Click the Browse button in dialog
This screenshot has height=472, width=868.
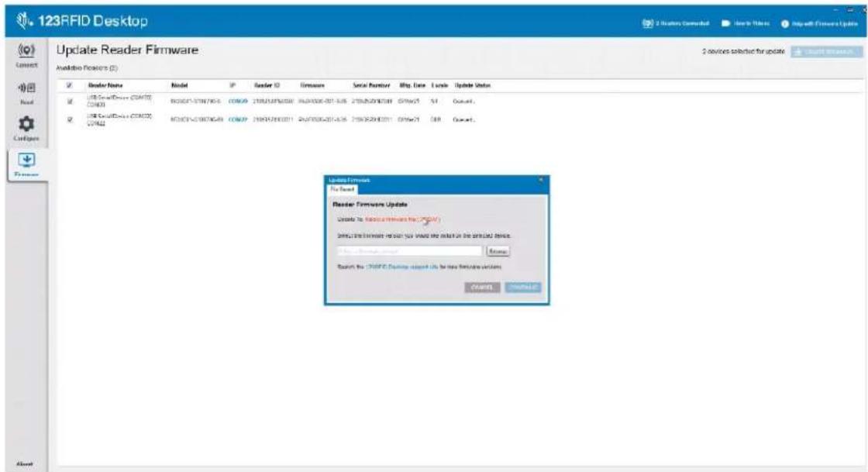[x=498, y=251]
